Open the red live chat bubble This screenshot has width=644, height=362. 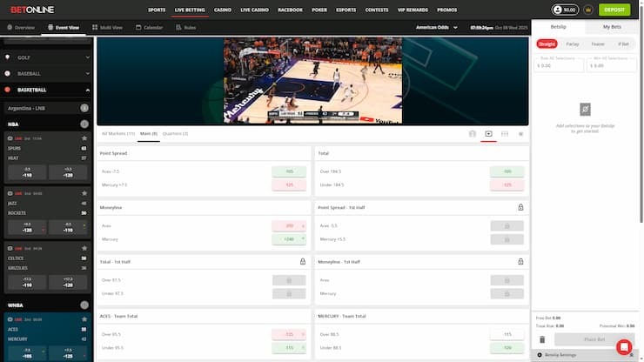point(623,347)
